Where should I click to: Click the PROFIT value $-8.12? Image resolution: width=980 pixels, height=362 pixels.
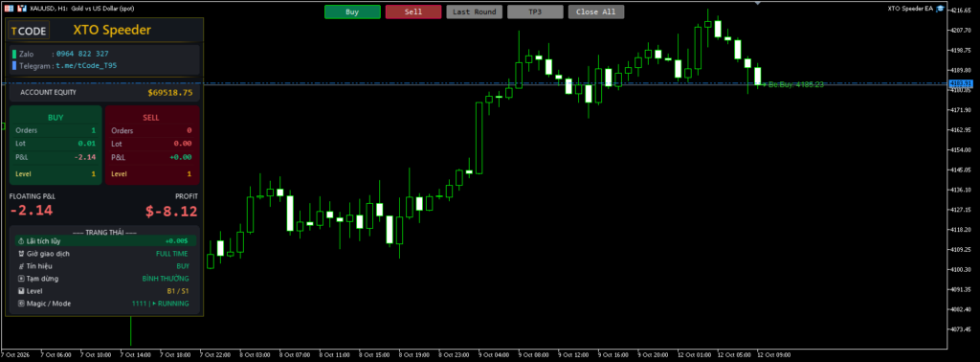(171, 211)
